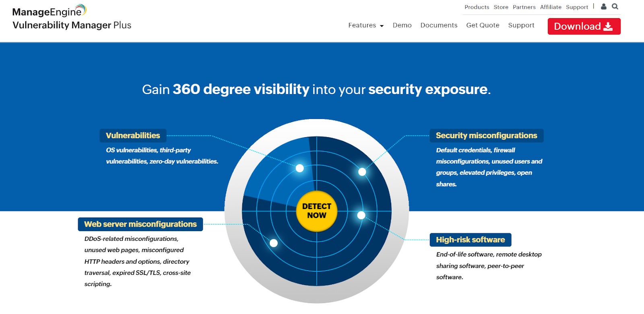Go to the Documents page
The height and width of the screenshot is (314, 644).
(439, 25)
